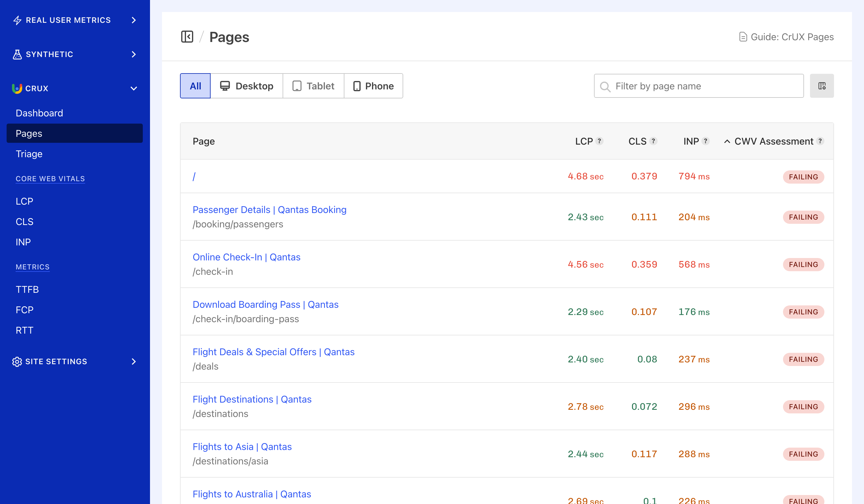Viewport: 864px width, 504px height.
Task: Click the flask icon next to Synthetic
Action: click(x=17, y=54)
